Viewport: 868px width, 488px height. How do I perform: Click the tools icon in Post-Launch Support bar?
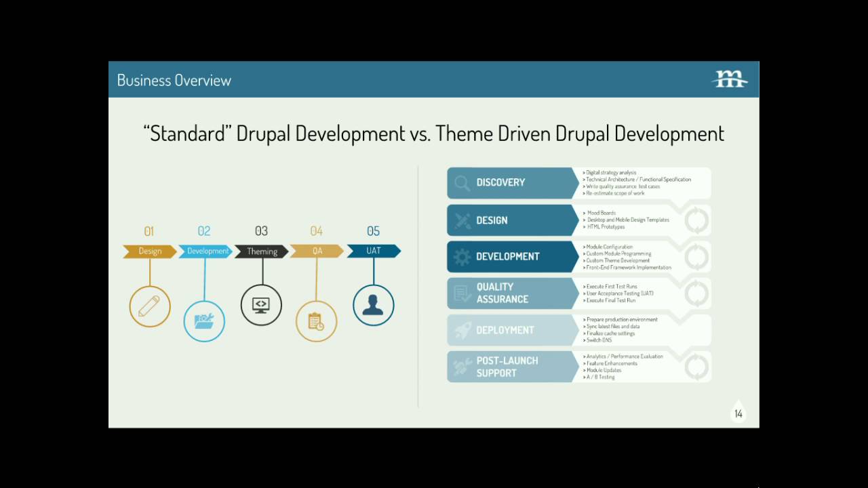[462, 367]
